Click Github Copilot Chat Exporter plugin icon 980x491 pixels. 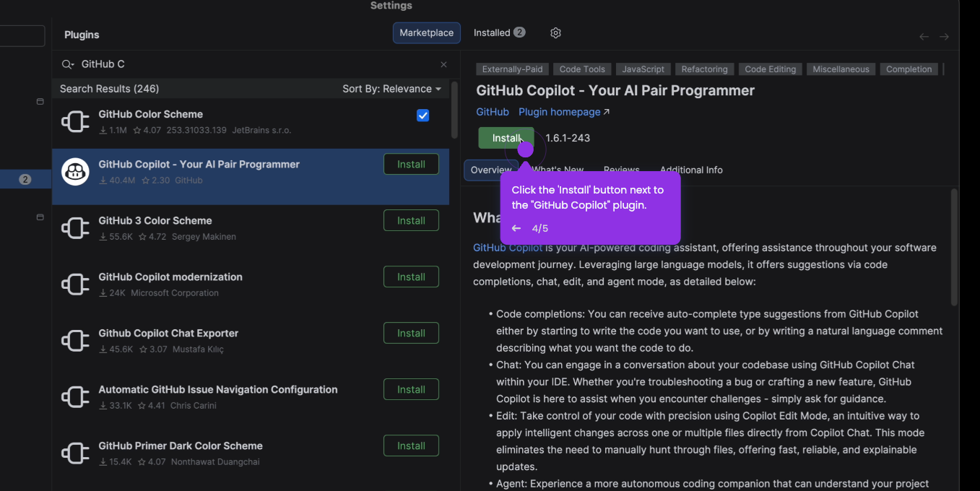75,341
